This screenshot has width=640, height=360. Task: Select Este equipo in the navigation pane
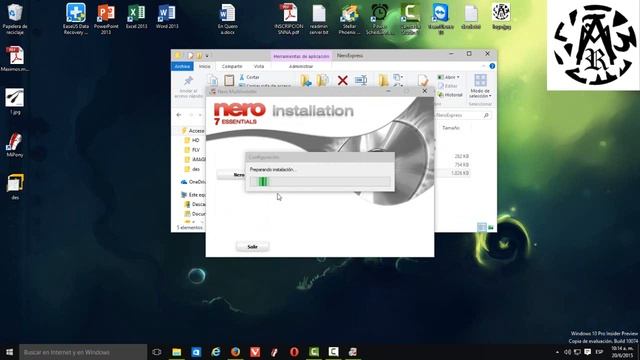[x=193, y=195]
